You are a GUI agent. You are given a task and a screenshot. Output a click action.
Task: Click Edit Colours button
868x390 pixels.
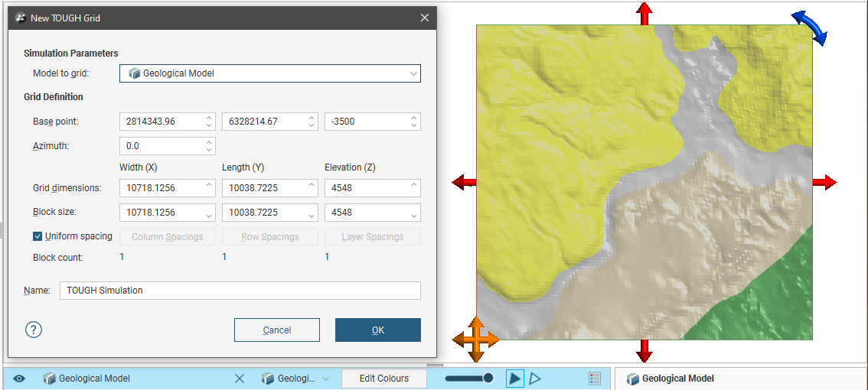(383, 379)
